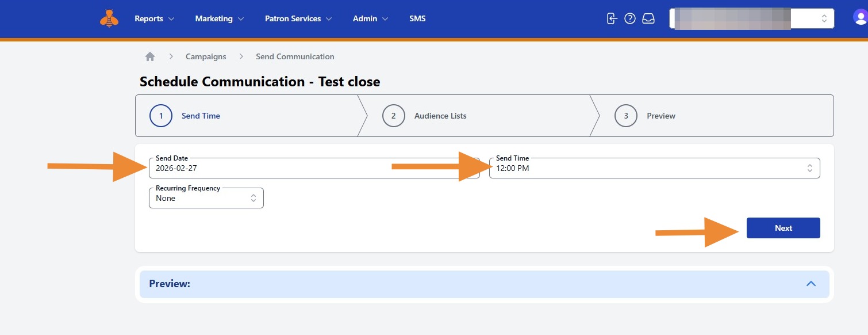This screenshot has height=335, width=868.
Task: Open the Send Time selector
Action: [x=654, y=168]
